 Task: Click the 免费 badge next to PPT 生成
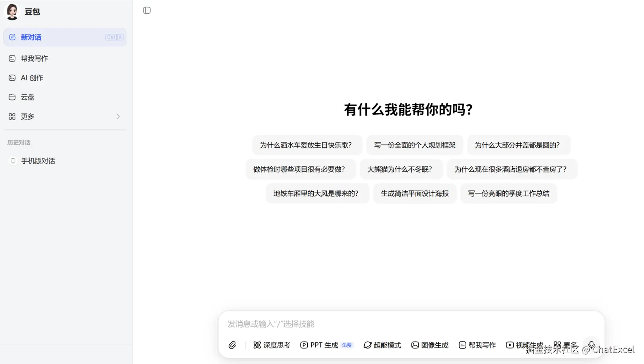347,345
